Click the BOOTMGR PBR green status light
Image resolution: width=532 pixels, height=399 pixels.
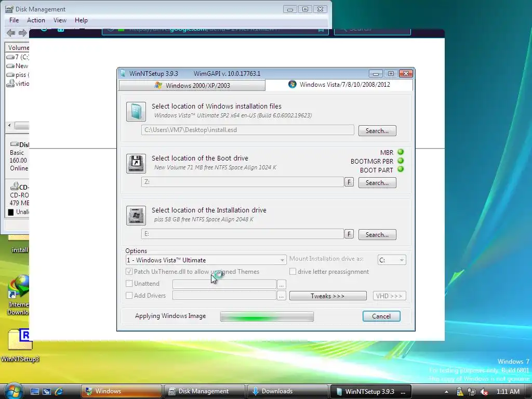coord(401,161)
